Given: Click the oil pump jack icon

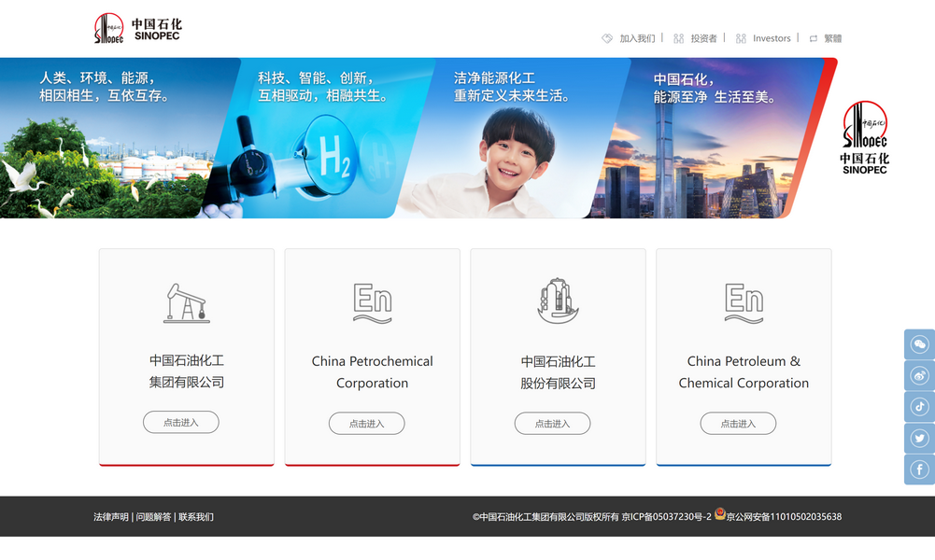Looking at the screenshot, I should coord(187,303).
